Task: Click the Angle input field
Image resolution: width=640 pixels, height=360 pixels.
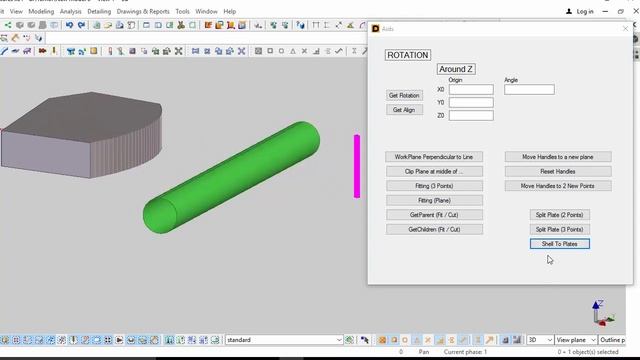Action: pyautogui.click(x=529, y=89)
